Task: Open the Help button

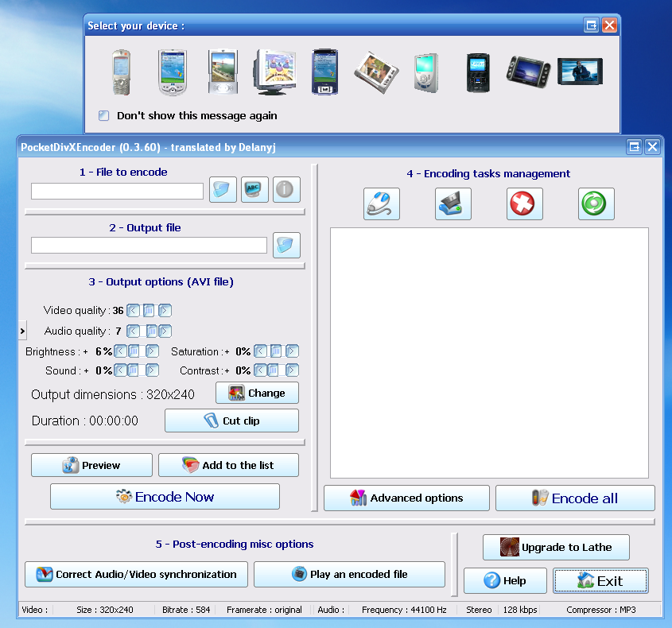Action: click(505, 581)
